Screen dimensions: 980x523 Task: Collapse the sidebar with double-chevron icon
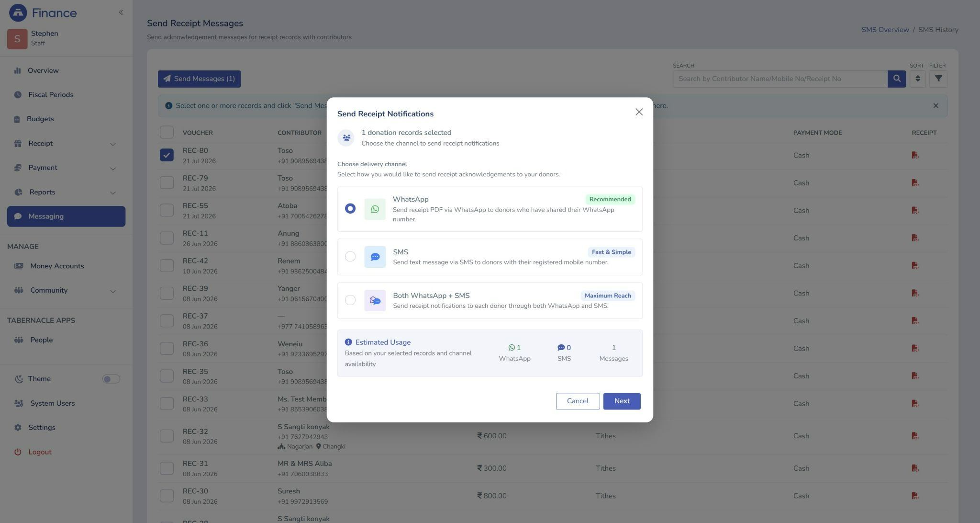(121, 12)
